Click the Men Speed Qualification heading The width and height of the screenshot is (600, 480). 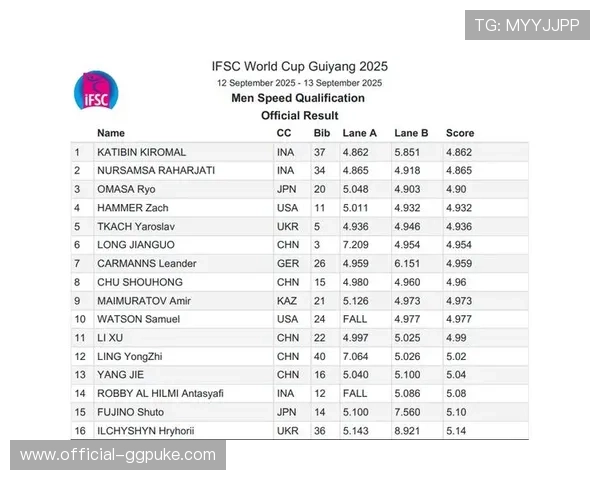pos(298,98)
